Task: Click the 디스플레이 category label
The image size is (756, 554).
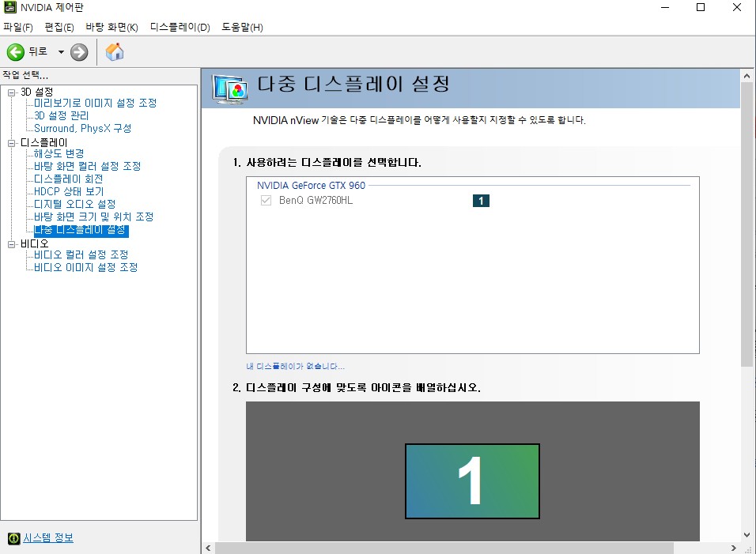Action: tap(43, 142)
